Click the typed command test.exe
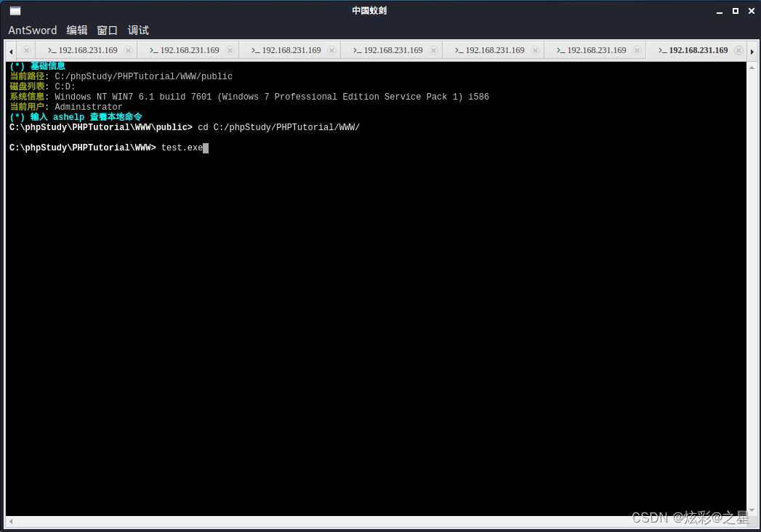 coord(182,148)
